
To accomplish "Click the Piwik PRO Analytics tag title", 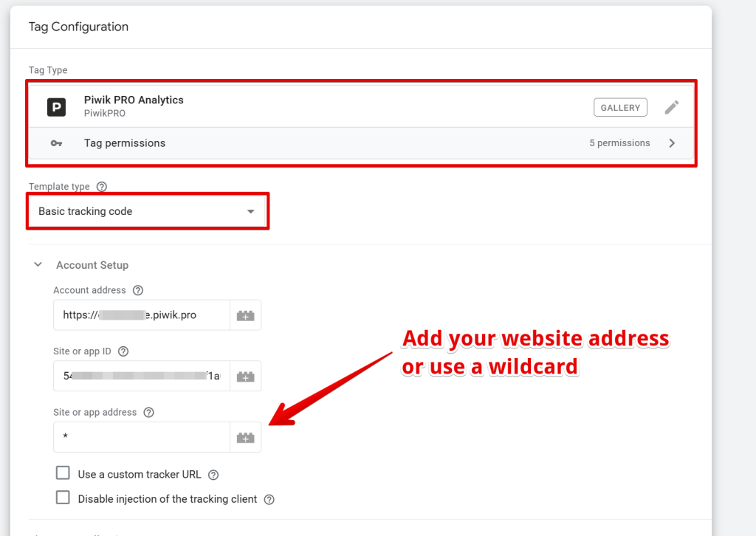I will tap(134, 100).
